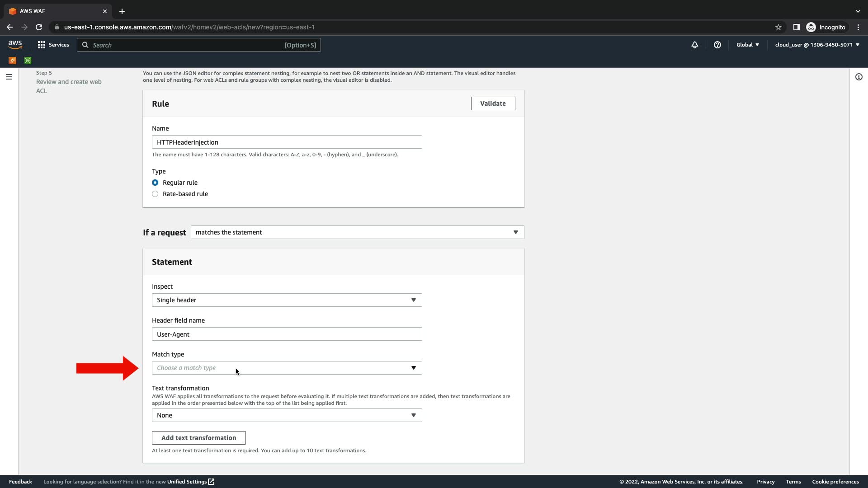Image resolution: width=868 pixels, height=488 pixels.
Task: Click the AWS support help icon
Action: (717, 45)
